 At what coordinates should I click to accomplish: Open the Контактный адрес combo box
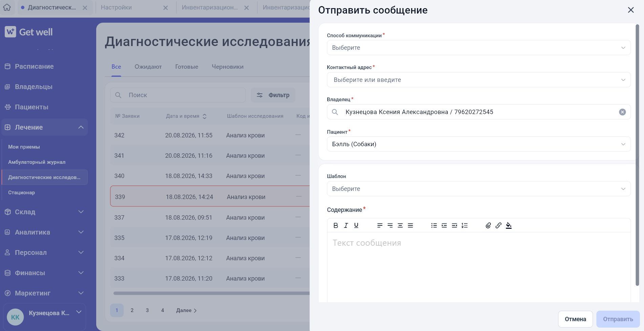[x=478, y=80]
